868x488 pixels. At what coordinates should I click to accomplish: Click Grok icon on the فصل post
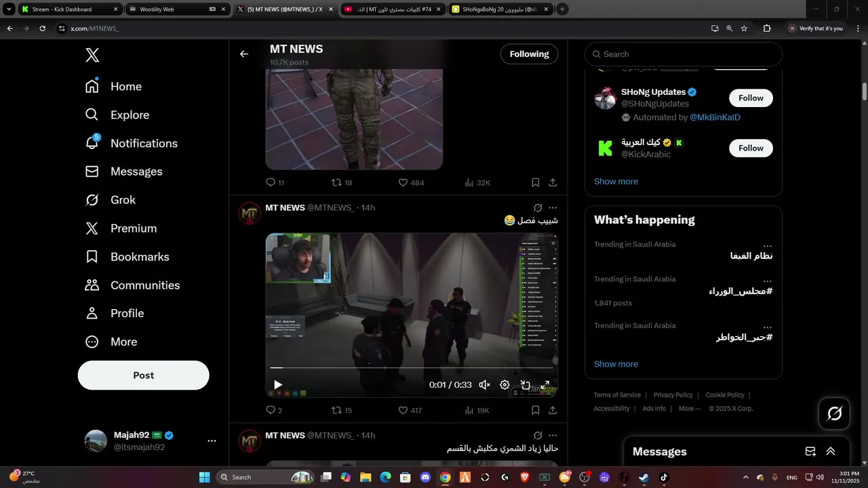pos(538,207)
